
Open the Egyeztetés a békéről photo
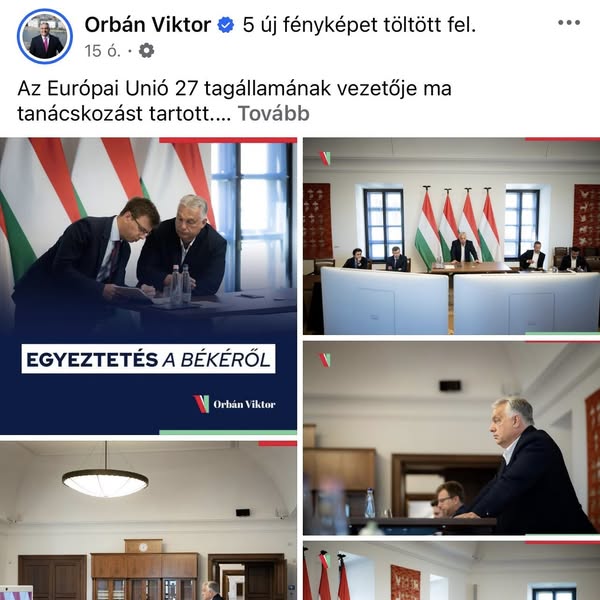[x=148, y=286]
